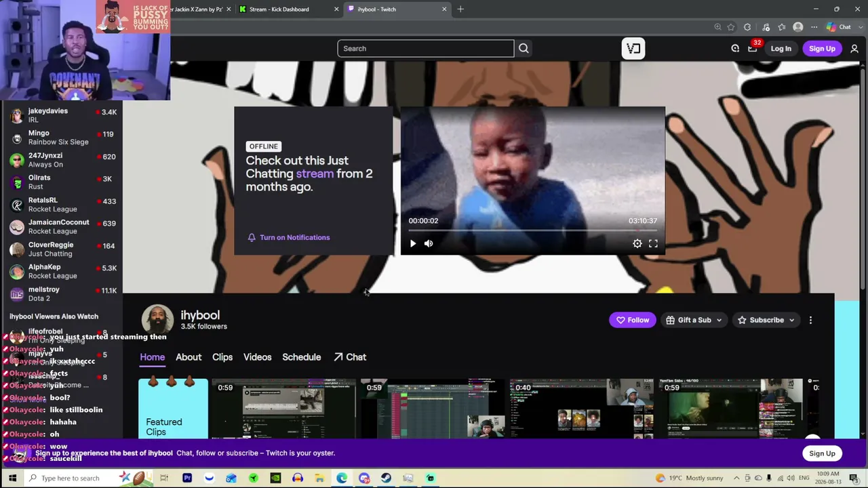The width and height of the screenshot is (868, 488).
Task: Turn on Notifications for ihybool
Action: 288,237
